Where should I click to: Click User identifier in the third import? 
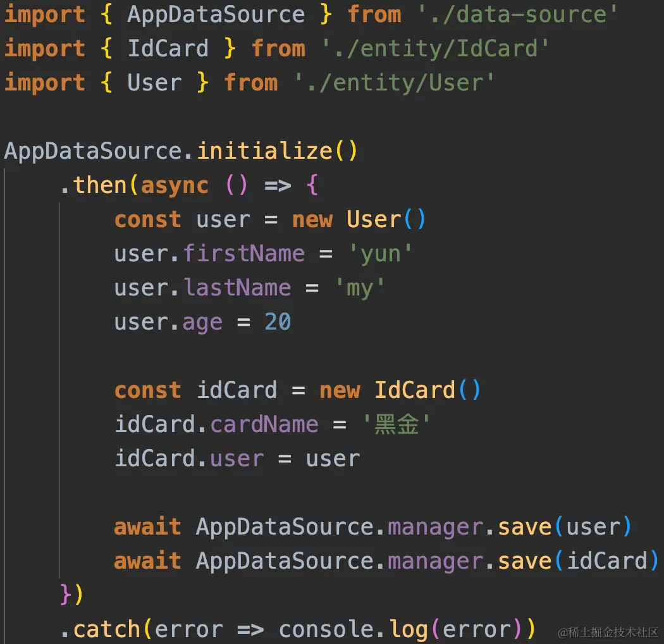[154, 83]
